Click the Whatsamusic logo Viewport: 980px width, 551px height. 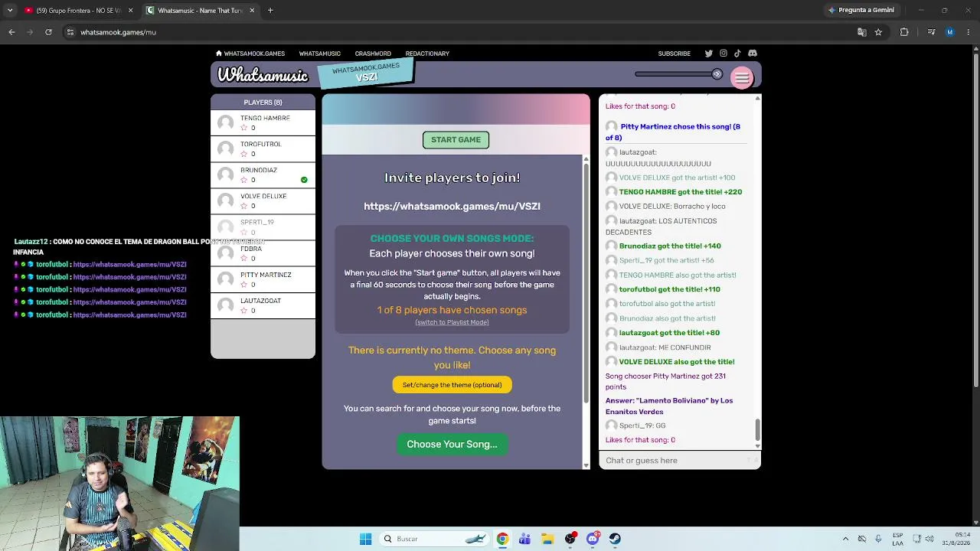[263, 75]
